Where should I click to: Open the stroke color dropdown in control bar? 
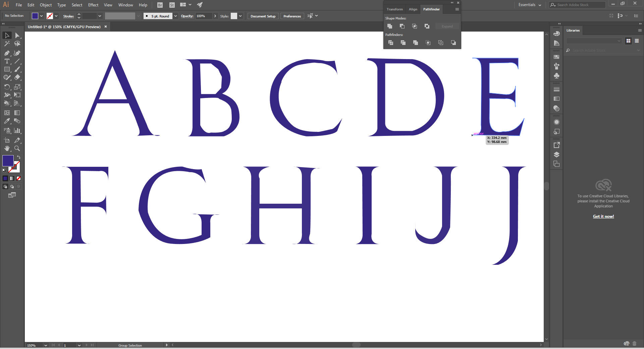pos(56,16)
